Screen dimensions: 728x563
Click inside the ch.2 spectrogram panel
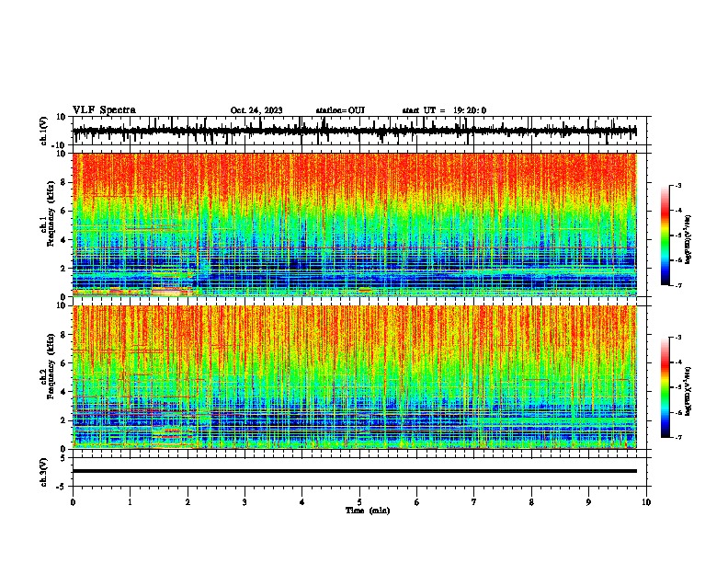pyautogui.click(x=355, y=377)
